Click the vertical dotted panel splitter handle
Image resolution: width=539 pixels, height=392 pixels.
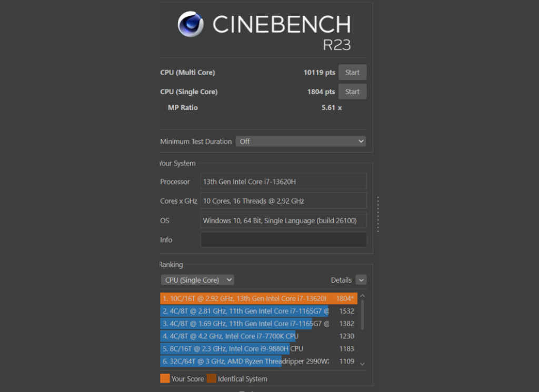pos(378,214)
